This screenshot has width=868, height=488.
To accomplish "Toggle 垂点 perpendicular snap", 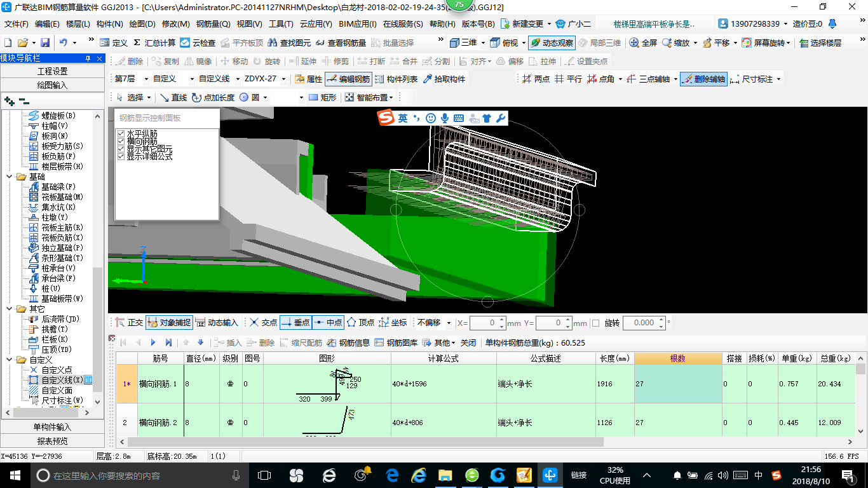I will click(295, 323).
